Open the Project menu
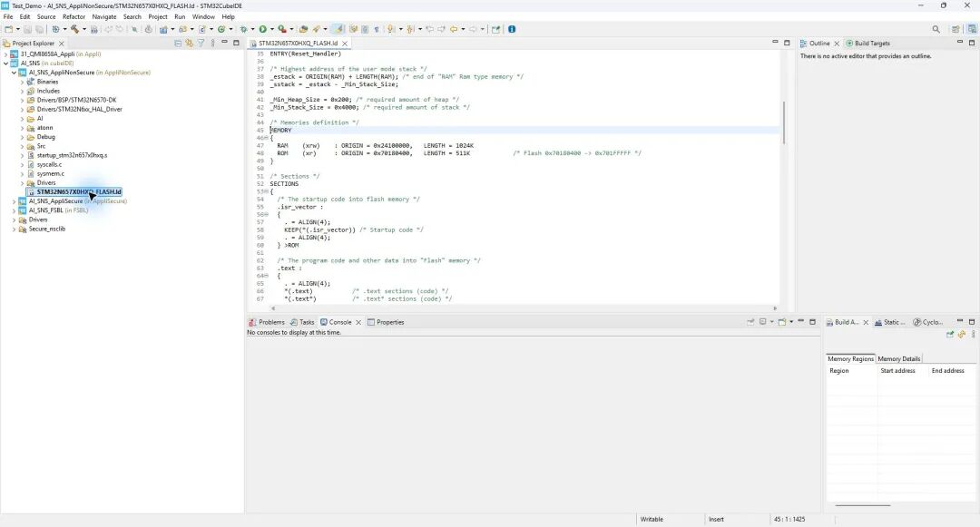980x527 pixels. pyautogui.click(x=158, y=17)
